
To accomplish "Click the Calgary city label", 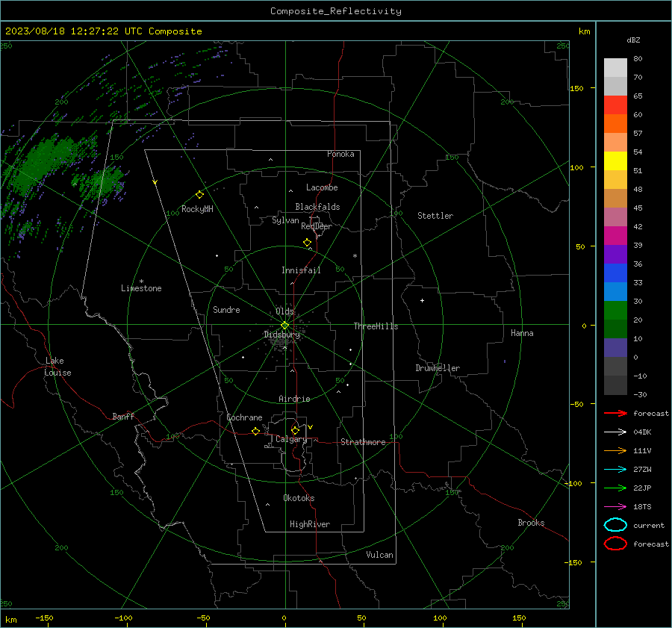I will (x=291, y=439).
